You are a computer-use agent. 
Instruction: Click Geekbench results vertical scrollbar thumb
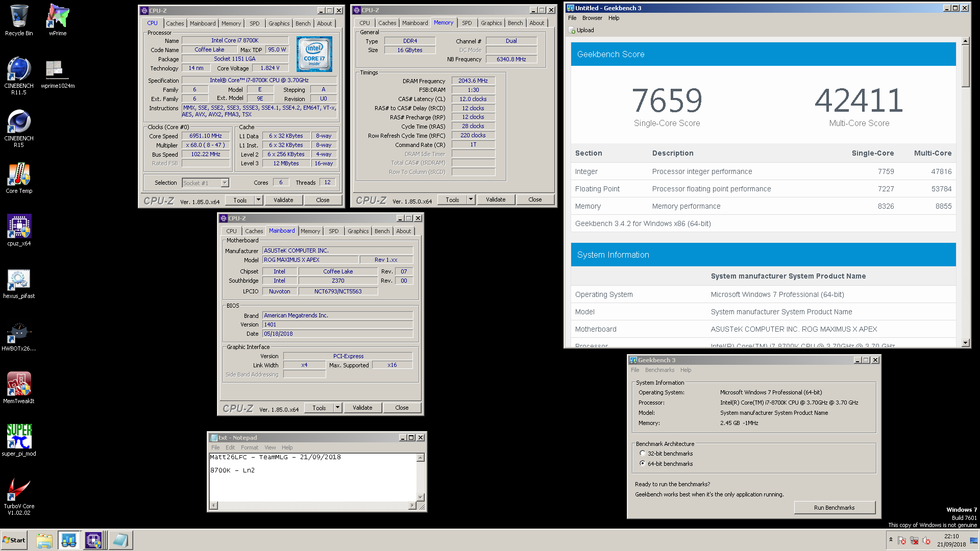click(x=965, y=65)
